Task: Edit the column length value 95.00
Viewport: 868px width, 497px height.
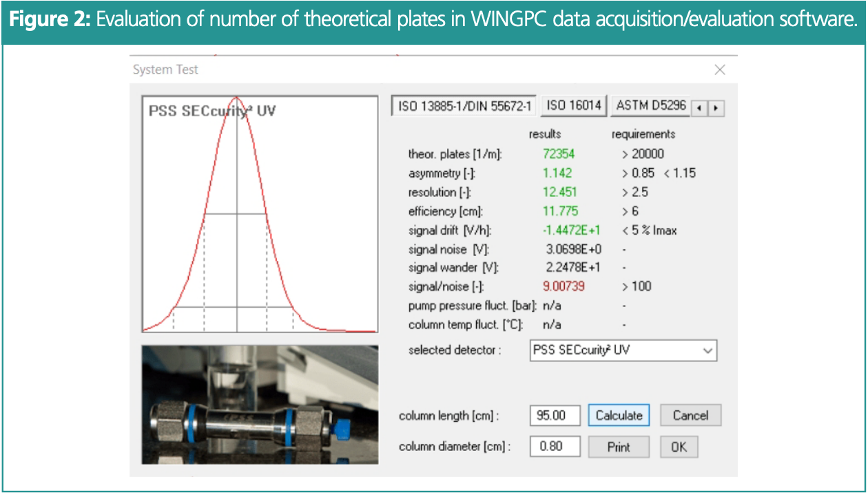Action: point(555,415)
